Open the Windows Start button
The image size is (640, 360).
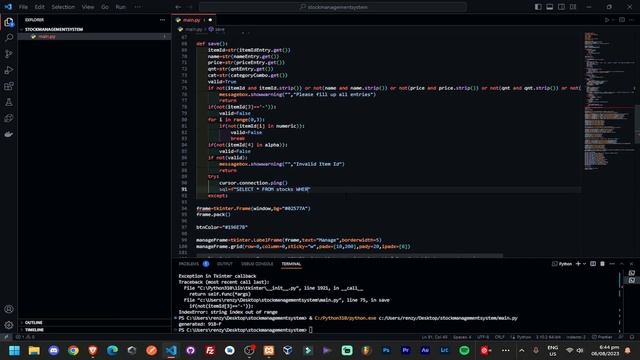click(14, 350)
